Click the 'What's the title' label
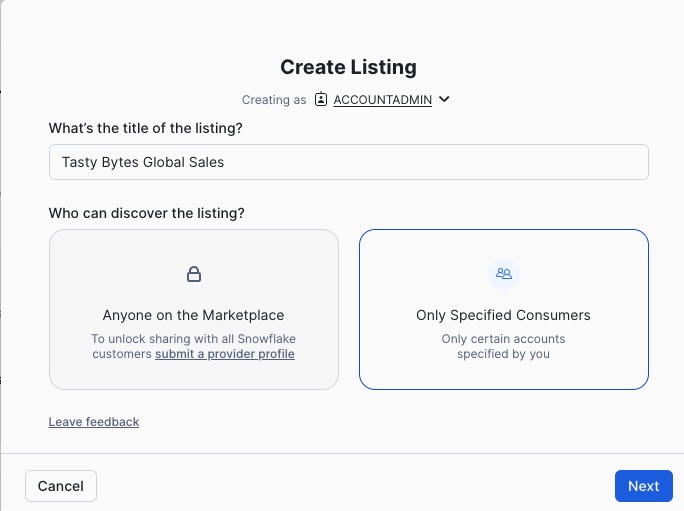684x511 pixels. pyautogui.click(x=146, y=128)
